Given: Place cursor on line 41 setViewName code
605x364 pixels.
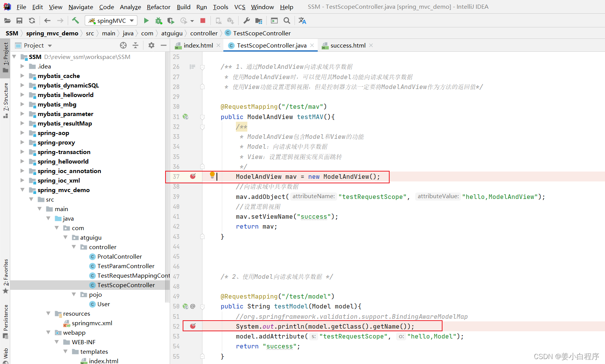Looking at the screenshot, I should pos(287,216).
